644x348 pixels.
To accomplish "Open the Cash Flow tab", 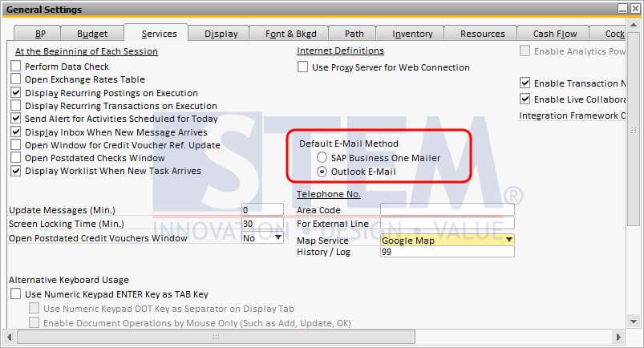I will 555,34.
